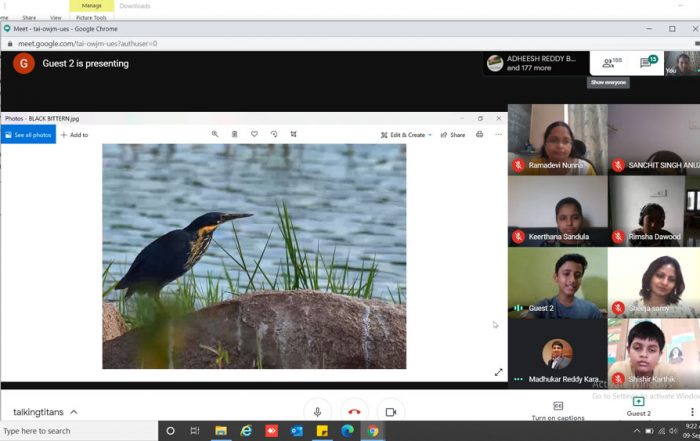Click the Task View taskbar icon
700x441 pixels.
[195, 431]
